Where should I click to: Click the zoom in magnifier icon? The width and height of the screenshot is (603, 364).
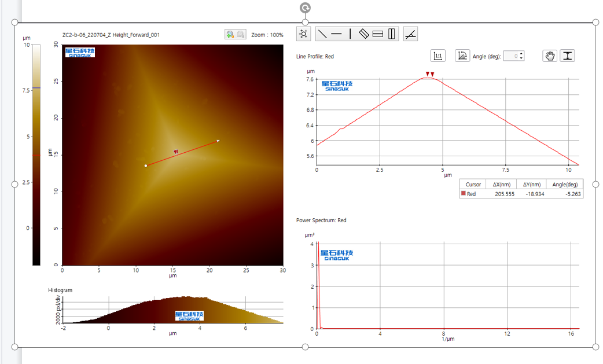click(230, 35)
